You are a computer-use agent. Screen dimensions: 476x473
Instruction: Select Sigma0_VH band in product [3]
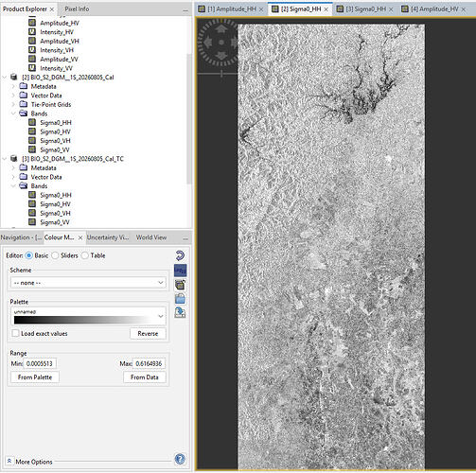pyautogui.click(x=55, y=213)
